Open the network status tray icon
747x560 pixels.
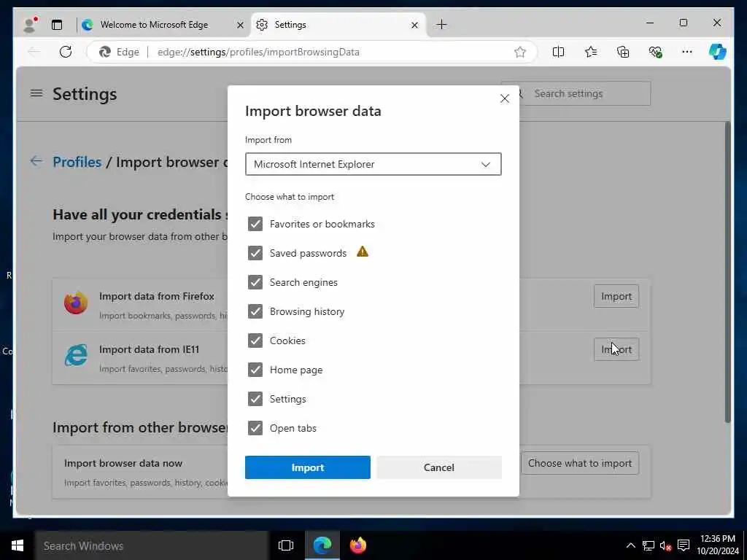pyautogui.click(x=648, y=545)
